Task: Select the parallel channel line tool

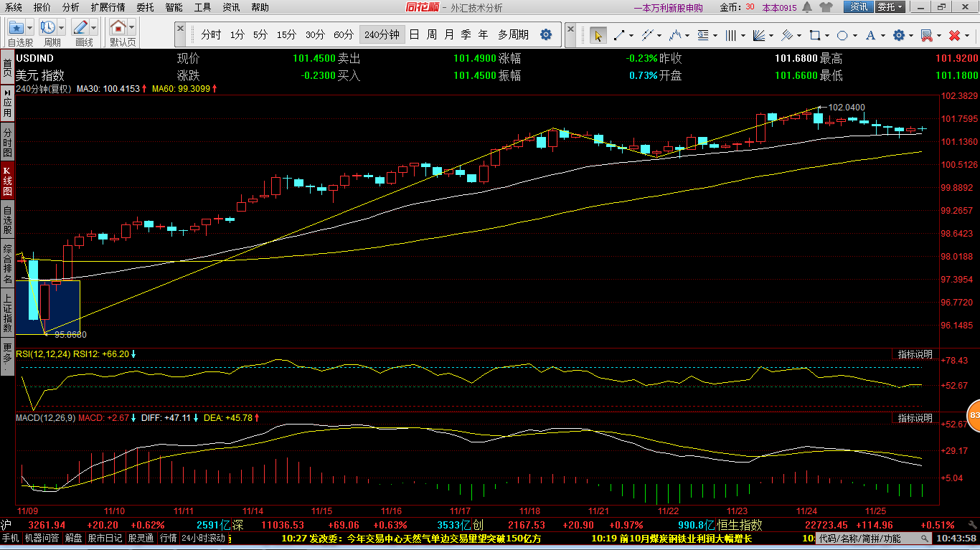Action: point(647,35)
